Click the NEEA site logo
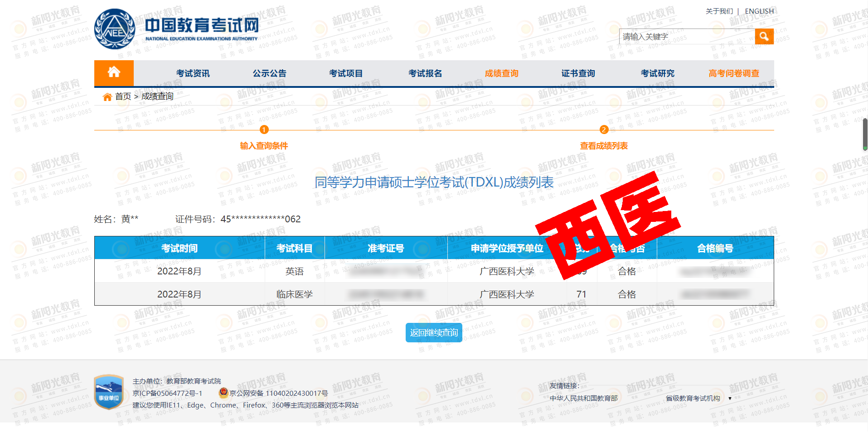Screen dimensions: 868x432 (177, 29)
